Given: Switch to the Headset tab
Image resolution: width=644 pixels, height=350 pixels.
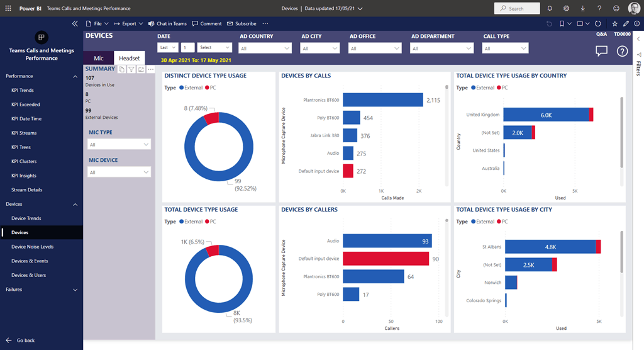Looking at the screenshot, I should (129, 58).
